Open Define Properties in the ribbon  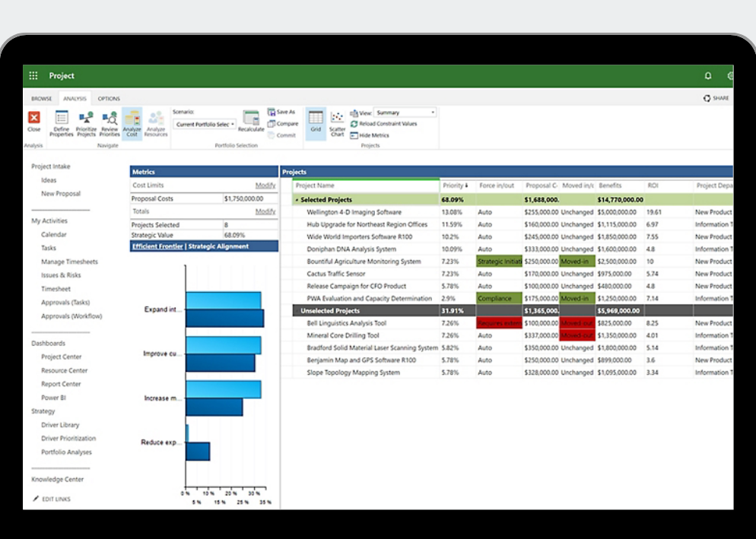(62, 123)
